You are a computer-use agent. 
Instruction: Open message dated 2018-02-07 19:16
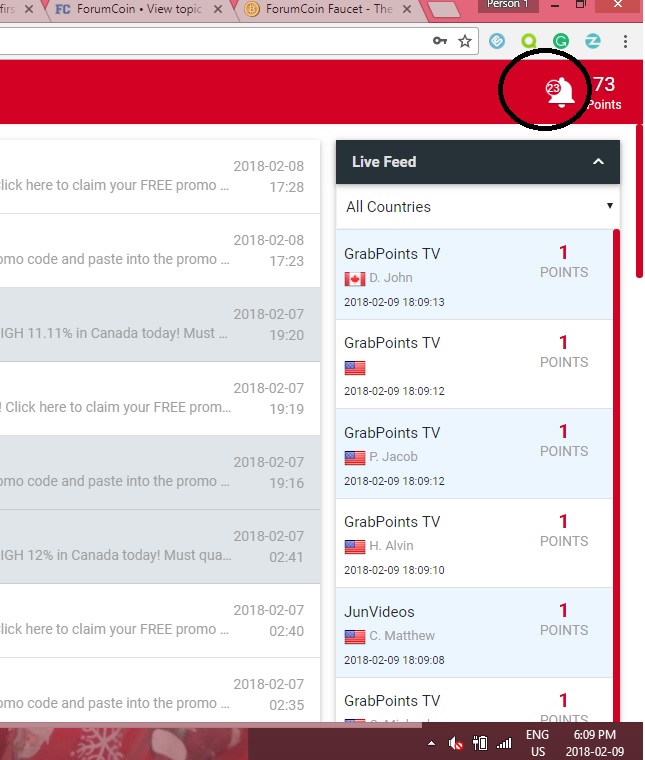tap(160, 473)
